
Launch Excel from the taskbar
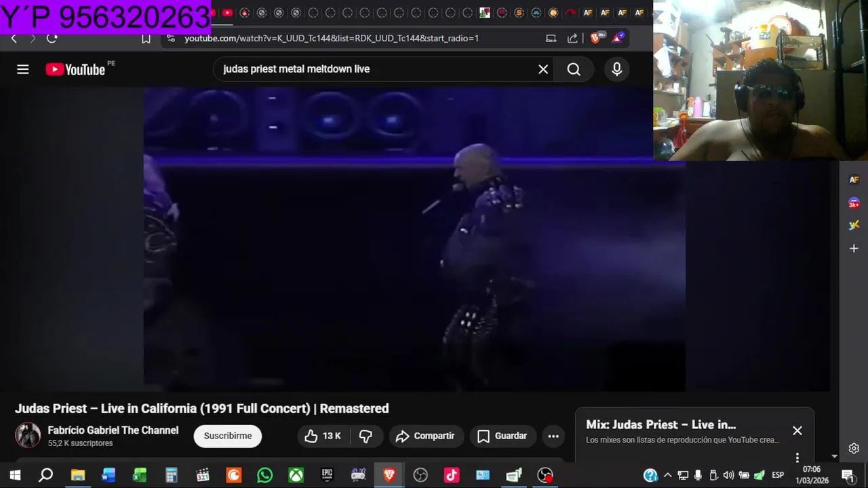pos(140,475)
